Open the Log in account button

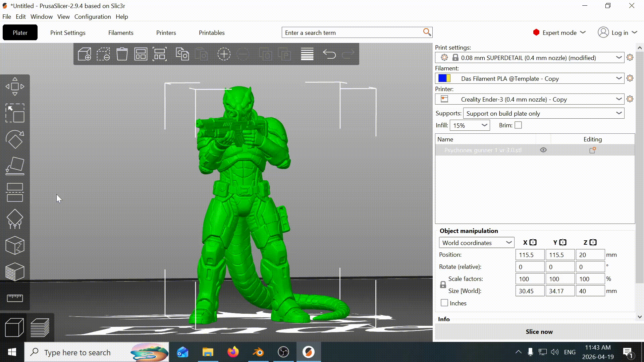click(617, 33)
